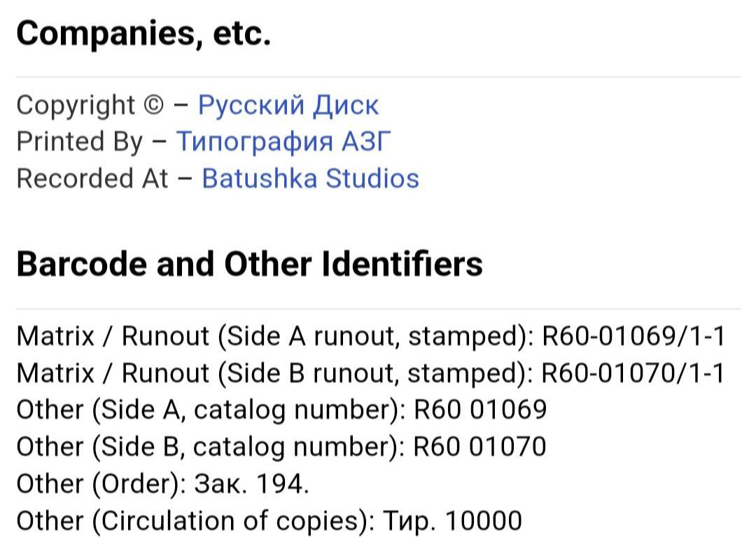Viewport: 756px width, 549px height.
Task: Open the Русский Диск copyright link
Action: [288, 105]
